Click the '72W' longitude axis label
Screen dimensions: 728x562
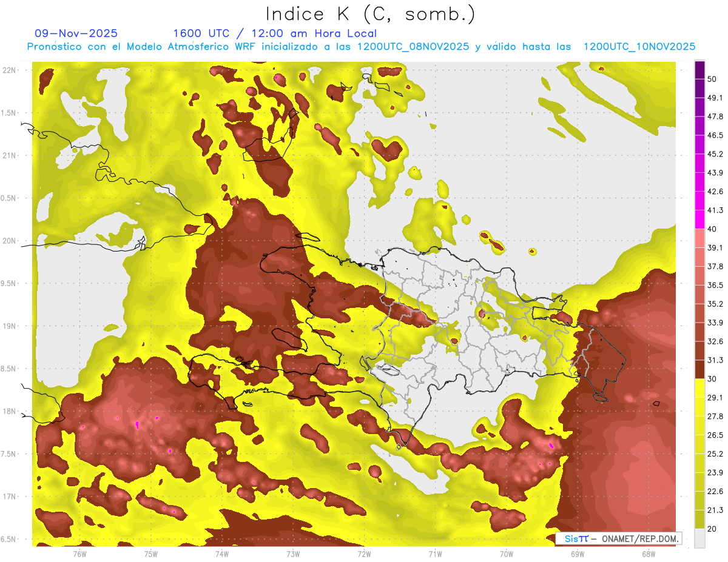click(364, 554)
